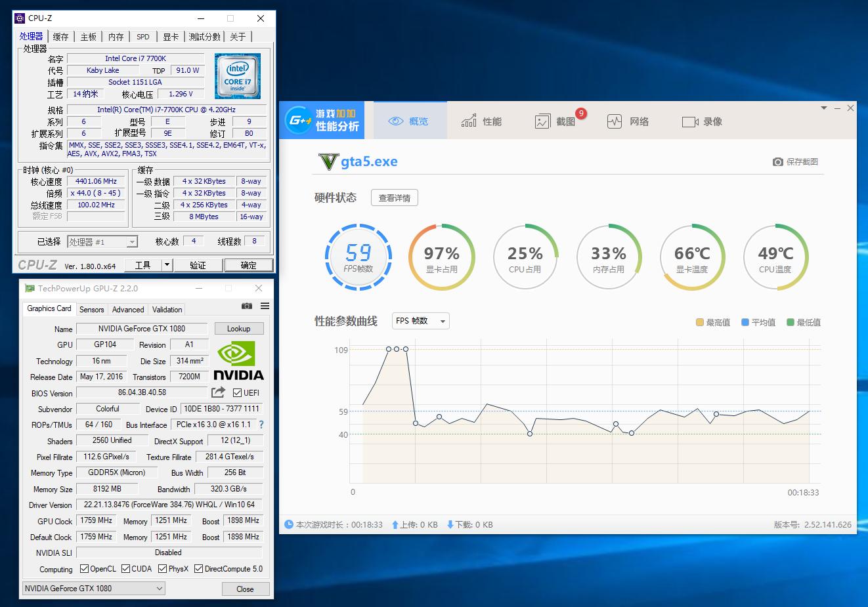Toggle the PhysX checkbox
Screen dimensions: 868x607
pyautogui.click(x=162, y=569)
